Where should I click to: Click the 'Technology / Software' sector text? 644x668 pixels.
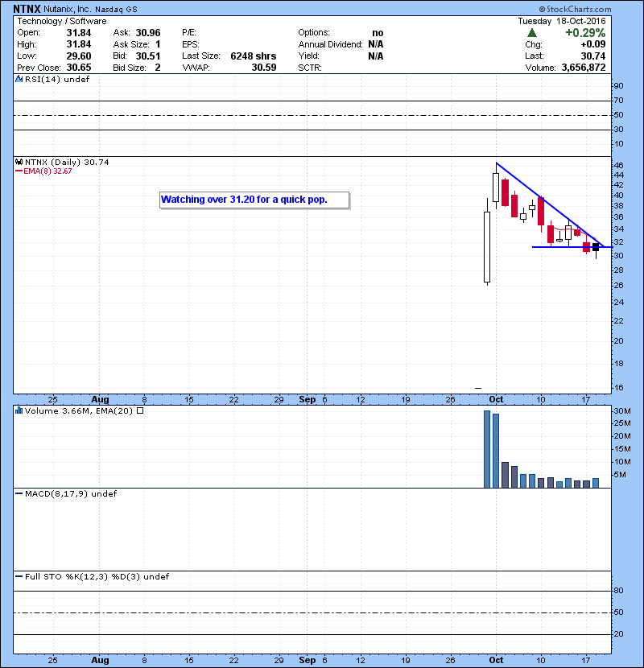[x=62, y=21]
